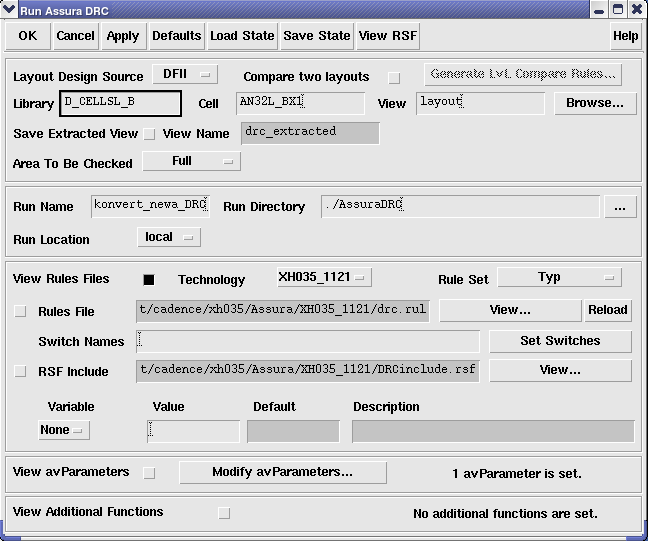Image resolution: width=648 pixels, height=541 pixels.
Task: Edit the Run Name field
Action: (150, 206)
